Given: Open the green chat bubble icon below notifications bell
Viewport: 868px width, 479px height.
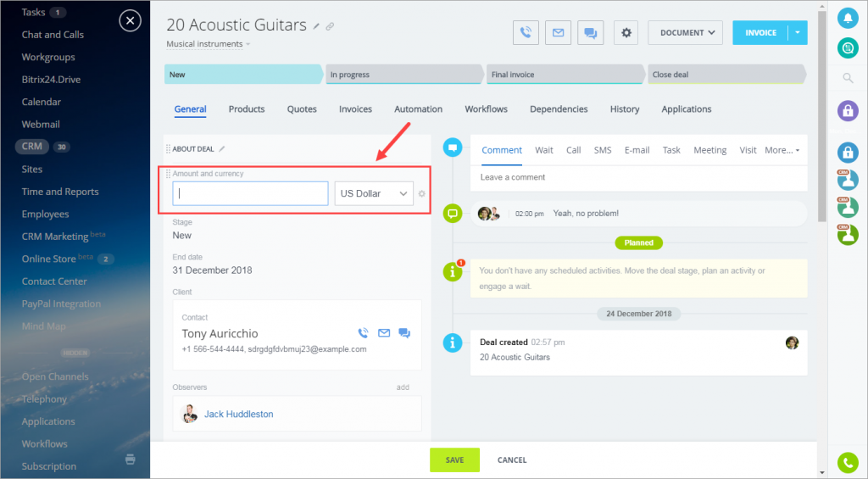Looking at the screenshot, I should (x=848, y=48).
